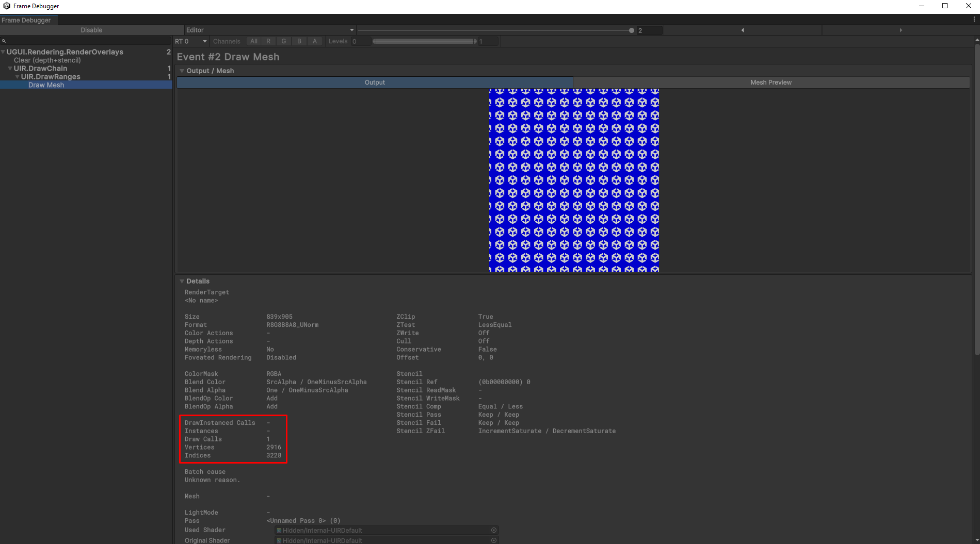Click the Disable button

click(x=91, y=30)
